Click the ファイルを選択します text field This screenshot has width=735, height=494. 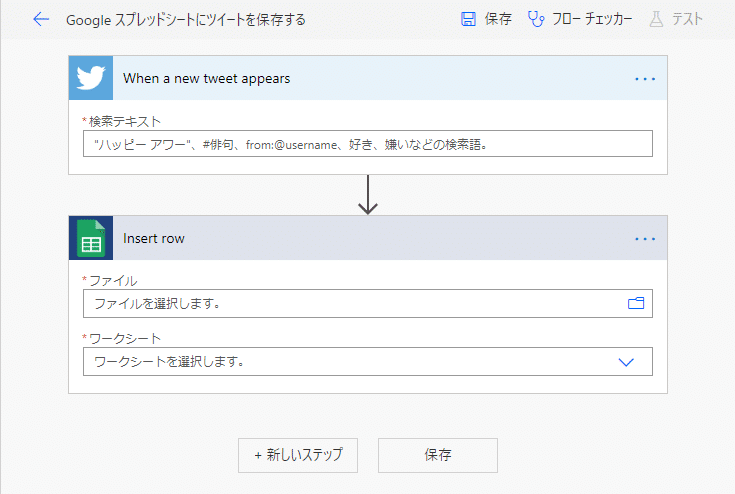(x=350, y=303)
